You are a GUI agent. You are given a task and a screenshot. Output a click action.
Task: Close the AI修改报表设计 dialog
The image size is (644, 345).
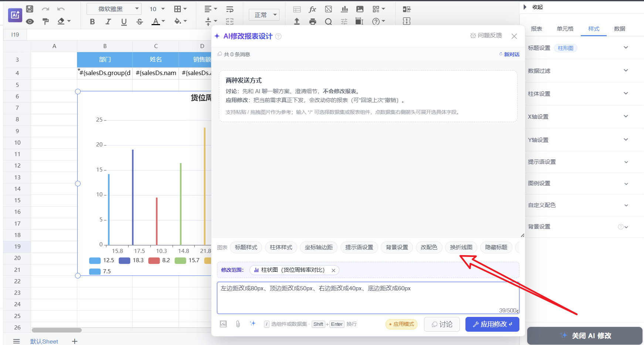[x=514, y=36]
